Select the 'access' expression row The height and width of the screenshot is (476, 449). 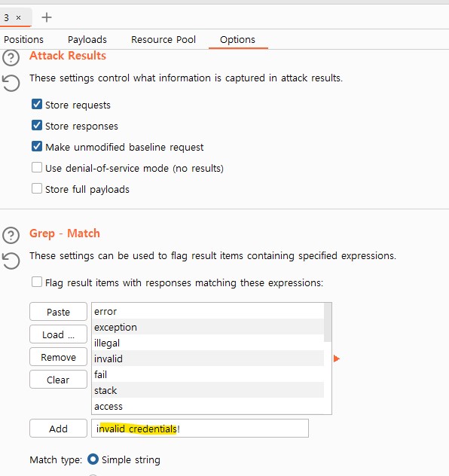coord(208,406)
